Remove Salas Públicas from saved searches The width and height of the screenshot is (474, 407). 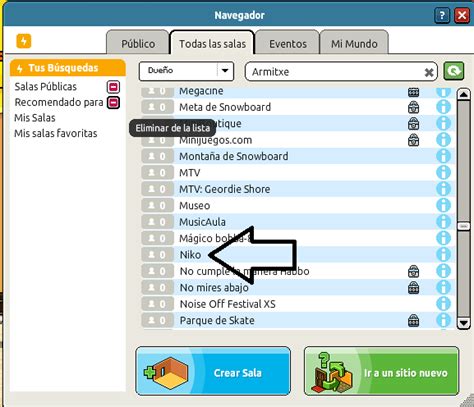[113, 87]
